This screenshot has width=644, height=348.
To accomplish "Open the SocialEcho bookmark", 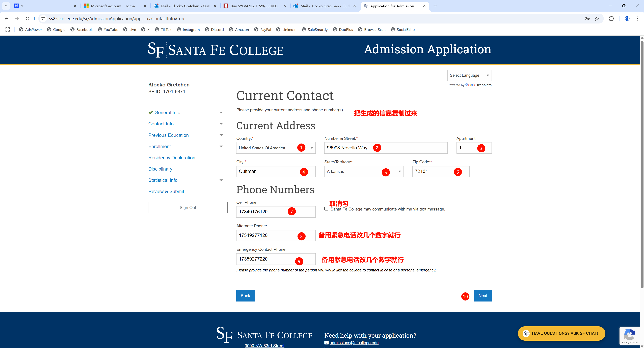I will click(402, 30).
